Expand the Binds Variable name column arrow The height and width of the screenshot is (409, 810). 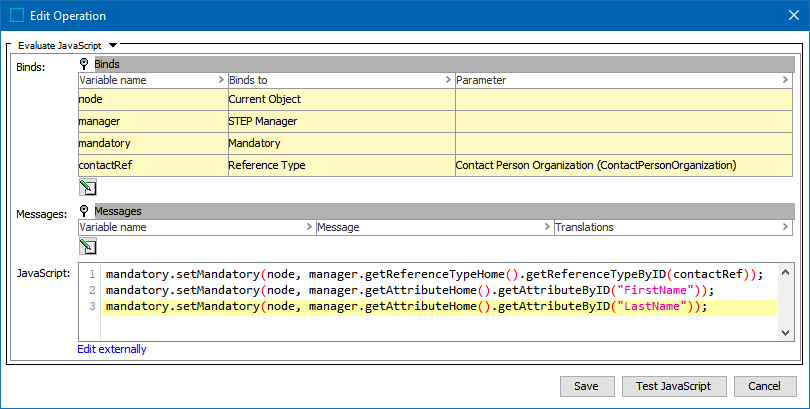220,80
